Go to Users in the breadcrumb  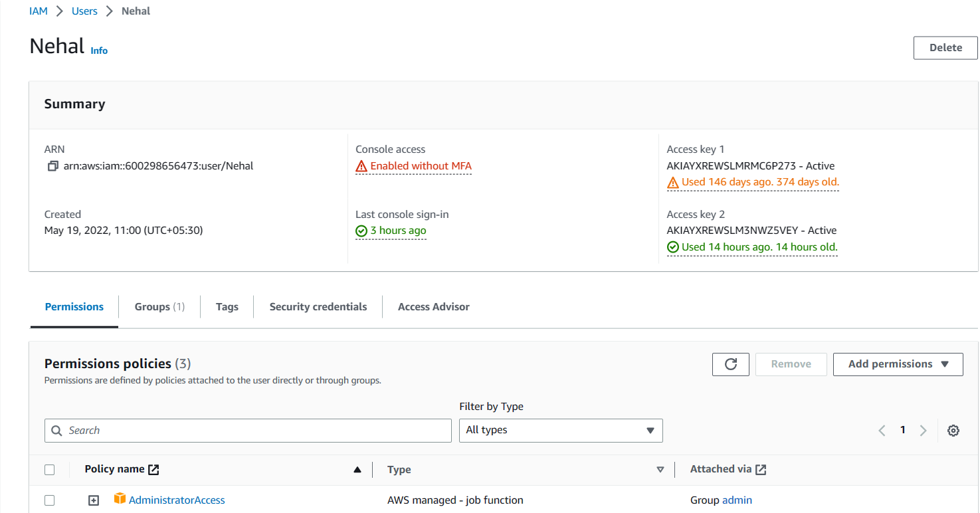pyautogui.click(x=84, y=11)
